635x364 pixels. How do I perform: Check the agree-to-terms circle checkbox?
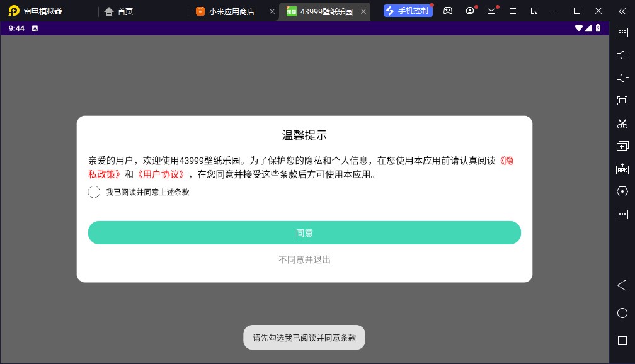[x=94, y=192]
